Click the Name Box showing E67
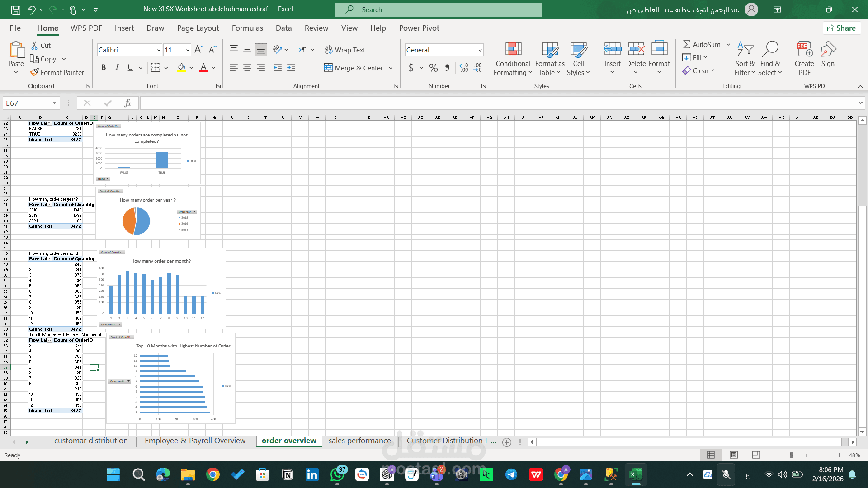 coord(27,103)
